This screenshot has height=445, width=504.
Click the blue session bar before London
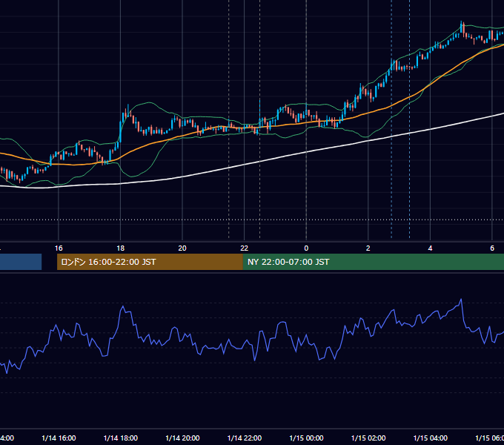(21, 262)
